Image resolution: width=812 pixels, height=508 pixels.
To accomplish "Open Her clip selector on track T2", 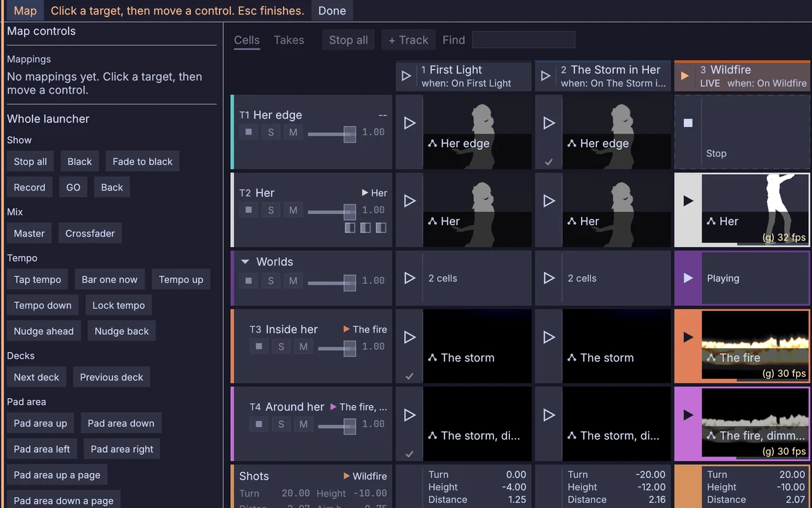I will [374, 193].
